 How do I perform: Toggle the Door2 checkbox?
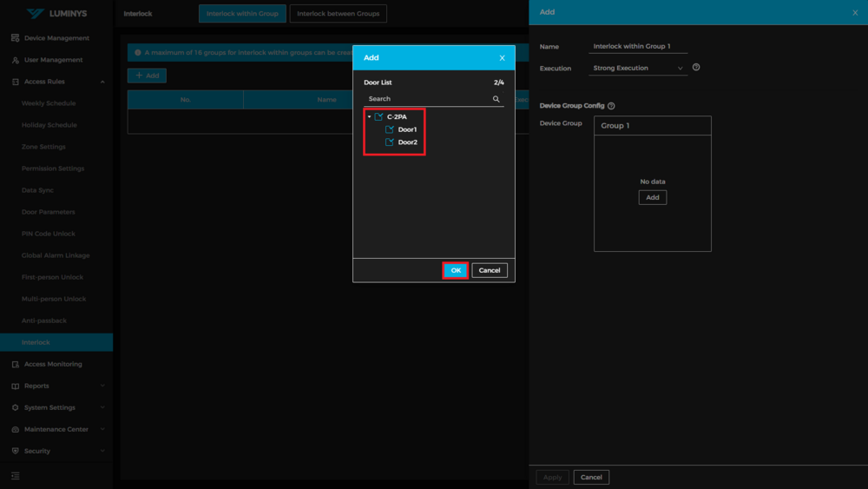tap(390, 142)
